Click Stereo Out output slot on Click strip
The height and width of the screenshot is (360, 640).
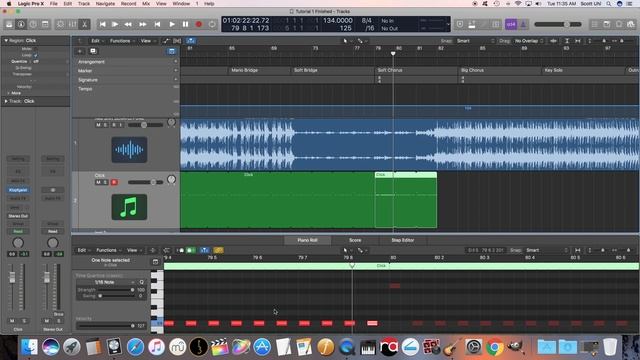coord(18,216)
